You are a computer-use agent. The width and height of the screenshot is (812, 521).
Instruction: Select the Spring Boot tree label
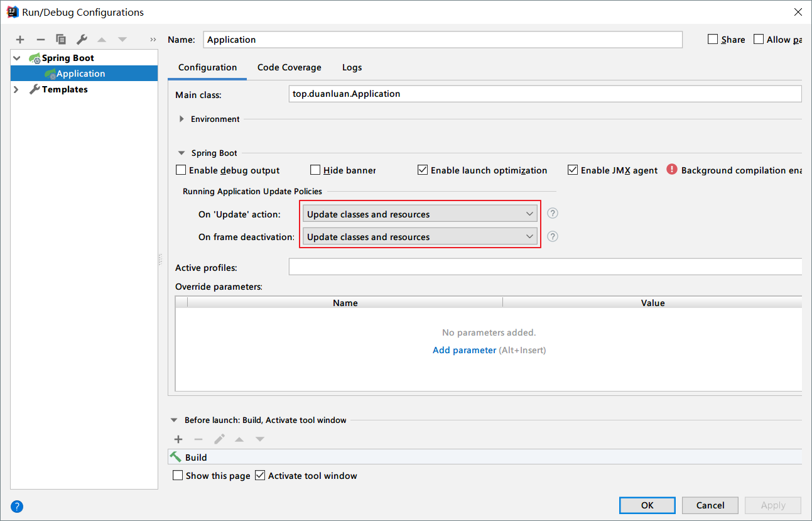pyautogui.click(x=68, y=58)
